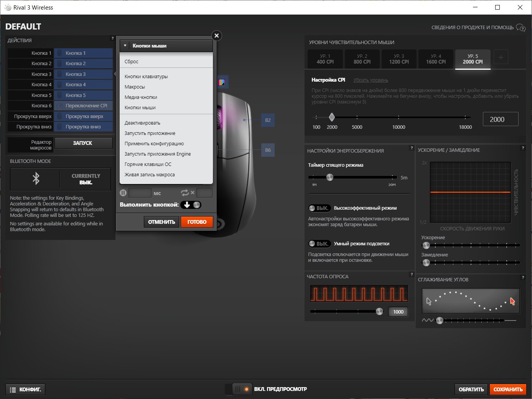Click mouse icon in Кнопка 3 binding
The width and height of the screenshot is (532, 399).
pyautogui.click(x=59, y=74)
